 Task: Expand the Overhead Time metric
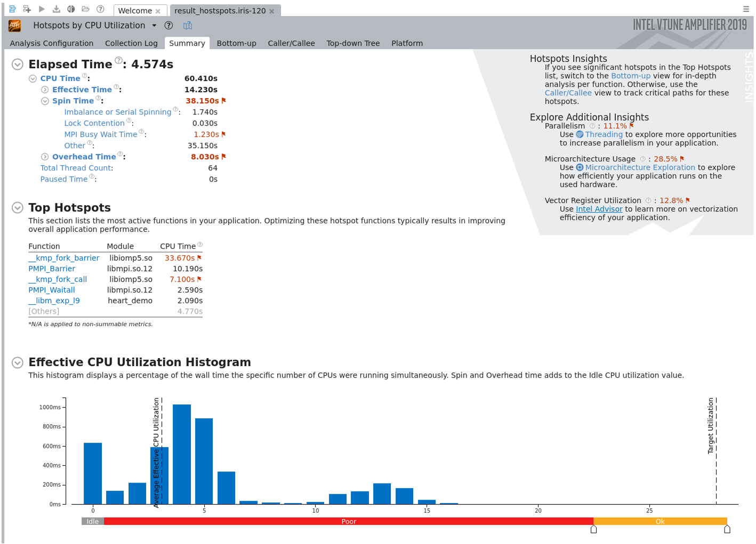(45, 157)
